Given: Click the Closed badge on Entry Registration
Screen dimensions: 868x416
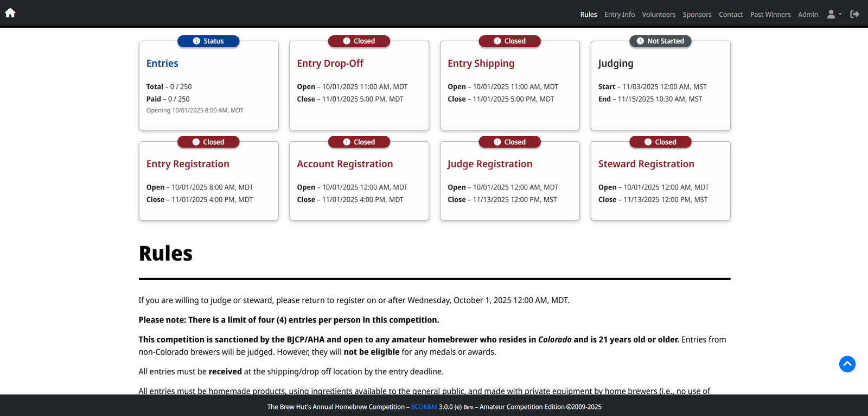Looking at the screenshot, I should click(x=208, y=142).
